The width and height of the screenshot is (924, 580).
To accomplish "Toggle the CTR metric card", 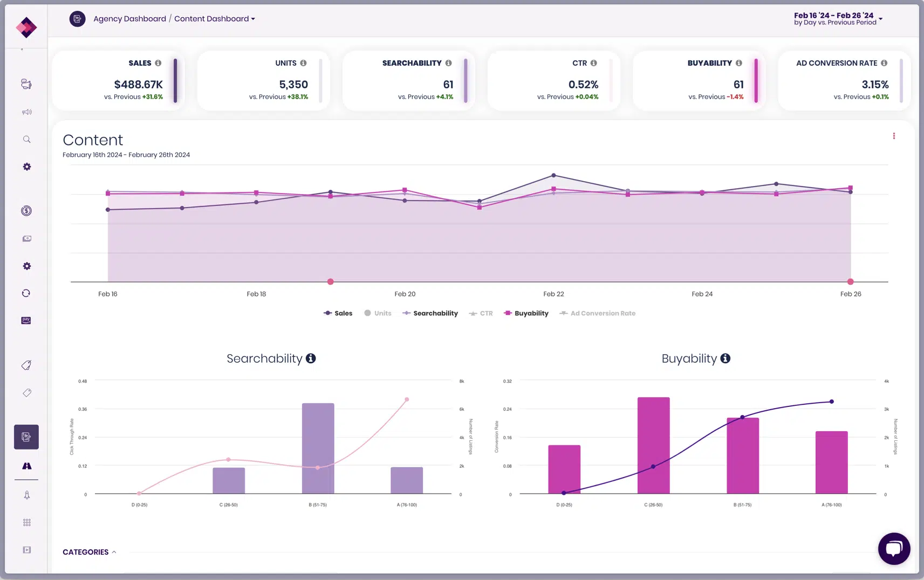I will point(553,80).
